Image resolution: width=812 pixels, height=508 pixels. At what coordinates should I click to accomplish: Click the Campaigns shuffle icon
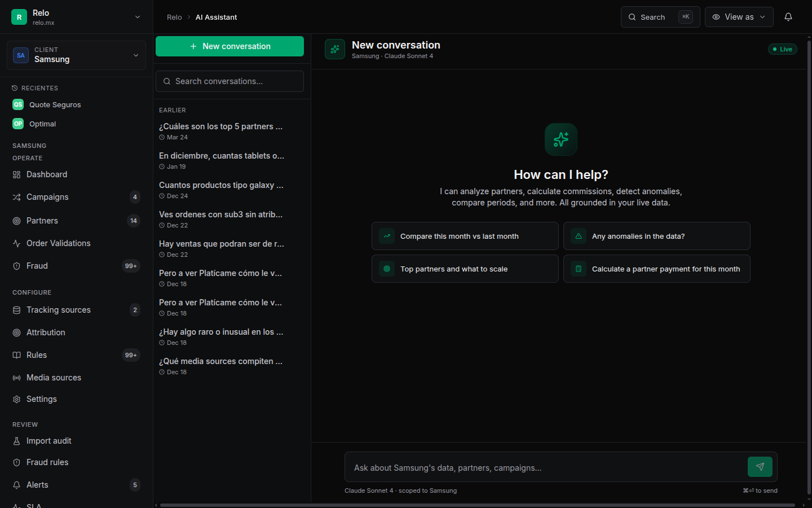[17, 197]
